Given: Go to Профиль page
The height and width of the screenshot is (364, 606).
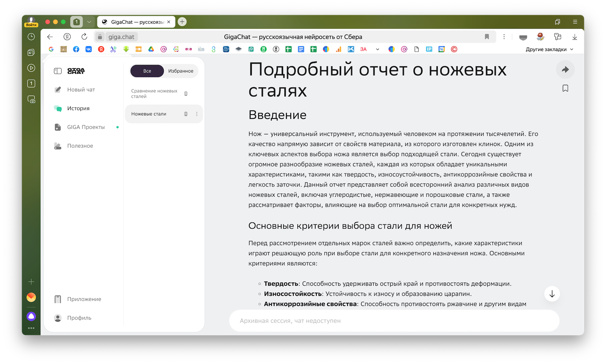Looking at the screenshot, I should pyautogui.click(x=79, y=318).
